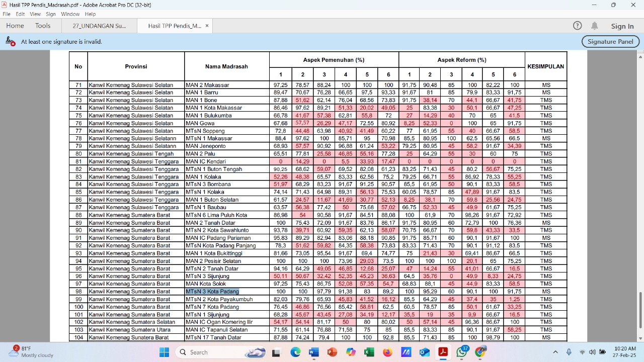Open WhatsApp from the taskbar
Image resolution: width=644 pixels, height=362 pixels.
pos(461,352)
